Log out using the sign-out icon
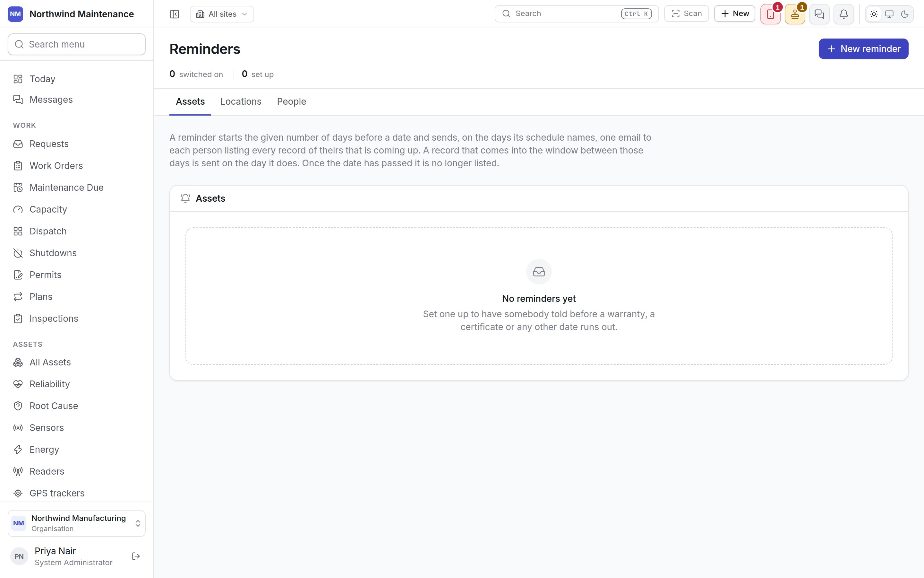The height and width of the screenshot is (578, 924). click(x=136, y=556)
